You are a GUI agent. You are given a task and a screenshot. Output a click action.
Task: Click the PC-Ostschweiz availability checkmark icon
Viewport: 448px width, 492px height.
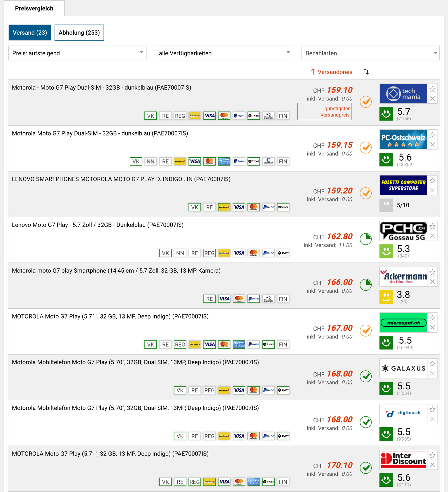[365, 147]
